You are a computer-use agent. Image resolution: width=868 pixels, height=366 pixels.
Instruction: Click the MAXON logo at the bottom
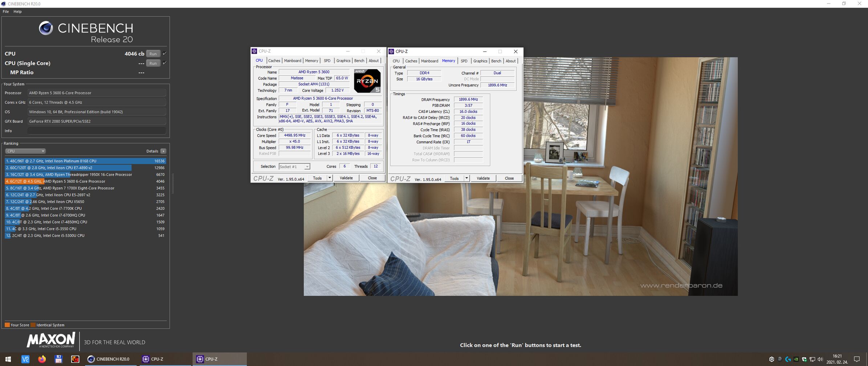pyautogui.click(x=51, y=340)
